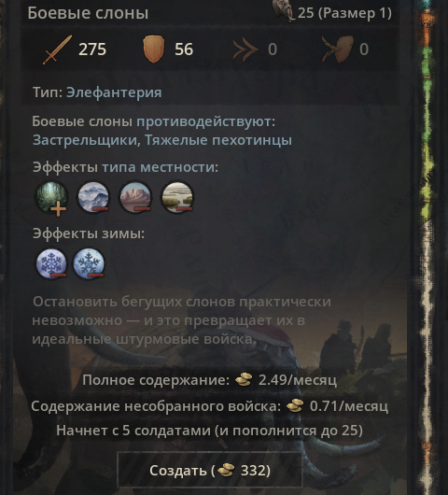This screenshot has height=495, width=448.
Task: Click the desert mountains terrain penalty icon
Action: click(x=135, y=197)
